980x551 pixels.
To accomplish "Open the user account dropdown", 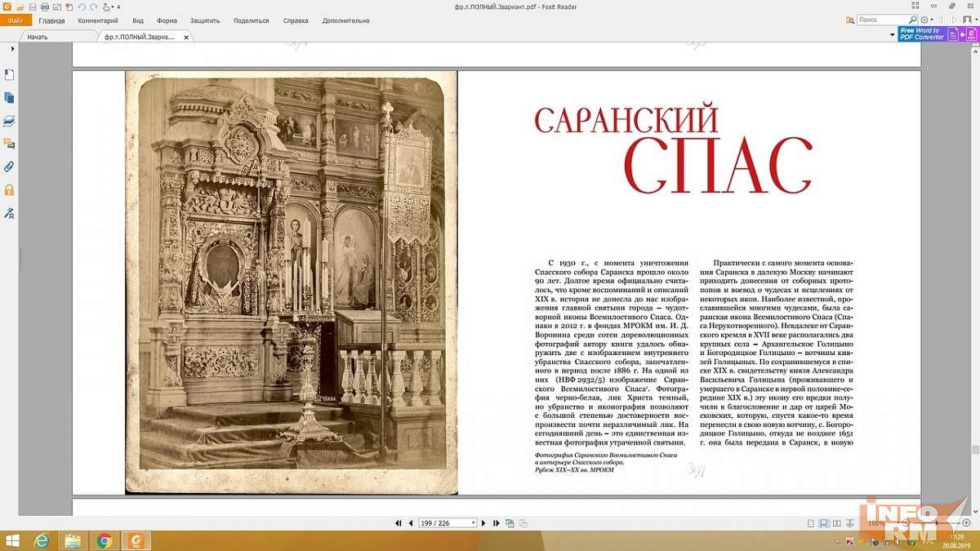I will [970, 20].
